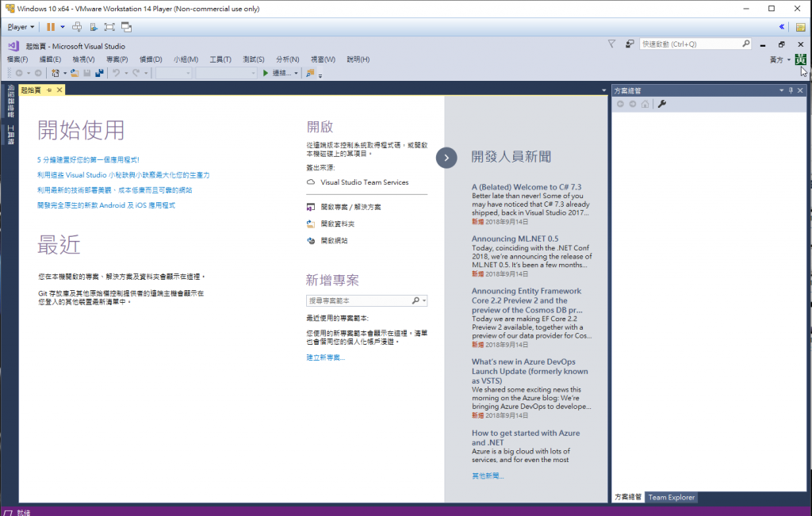Click the Android 及 iOS app development link
Viewport: 812px width, 516px height.
coord(106,205)
